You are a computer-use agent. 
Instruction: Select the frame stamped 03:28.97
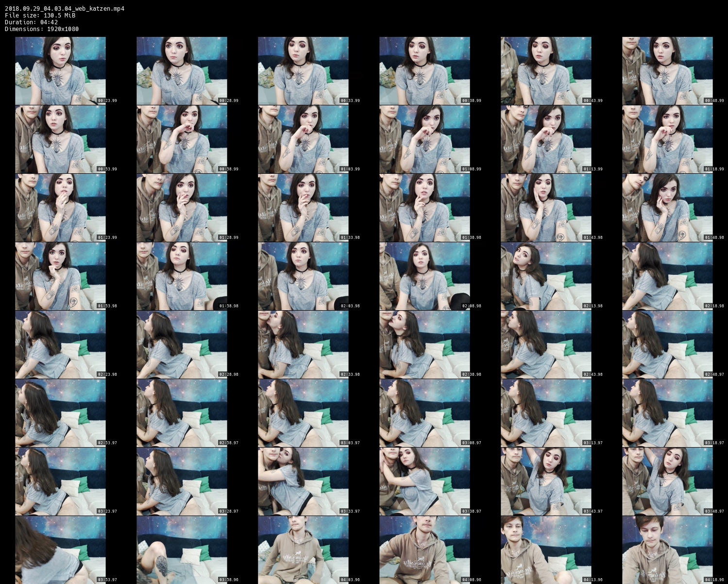tap(182, 482)
